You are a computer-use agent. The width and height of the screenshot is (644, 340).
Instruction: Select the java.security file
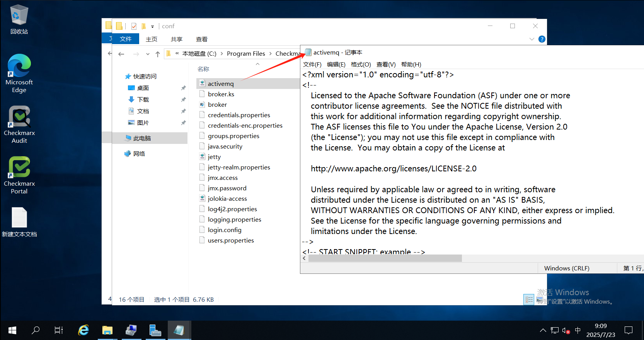[x=225, y=147]
